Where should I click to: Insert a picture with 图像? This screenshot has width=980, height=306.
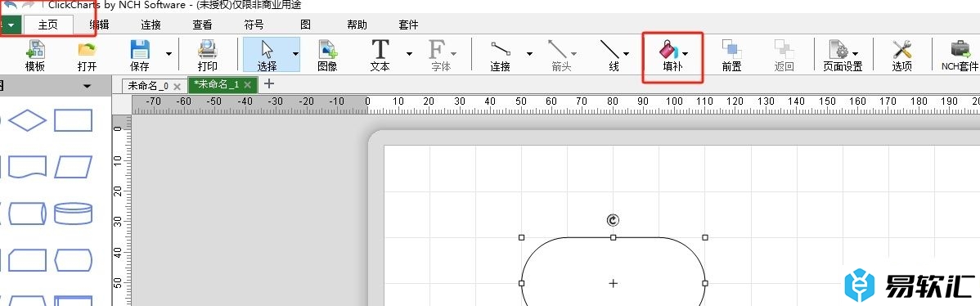327,55
